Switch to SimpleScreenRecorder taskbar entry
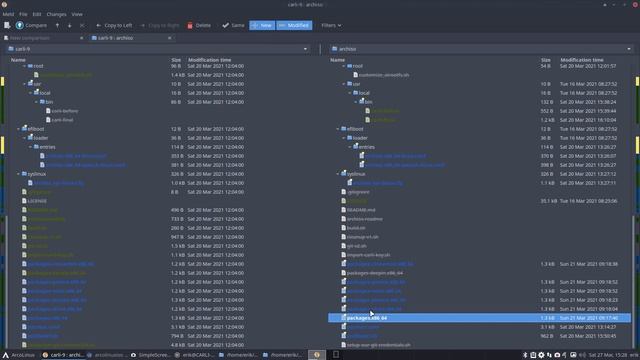 click(149, 355)
